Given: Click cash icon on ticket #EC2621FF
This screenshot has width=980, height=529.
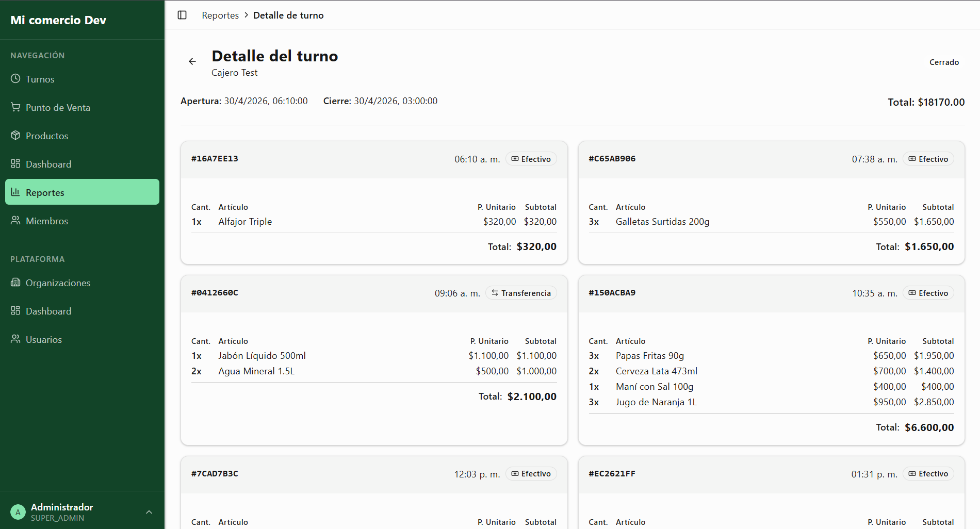Looking at the screenshot, I should (912, 473).
